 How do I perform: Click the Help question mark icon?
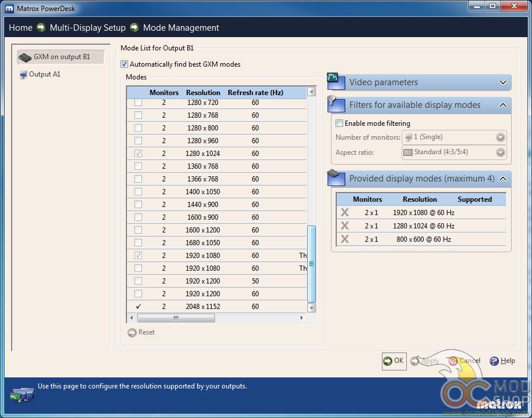point(494,361)
